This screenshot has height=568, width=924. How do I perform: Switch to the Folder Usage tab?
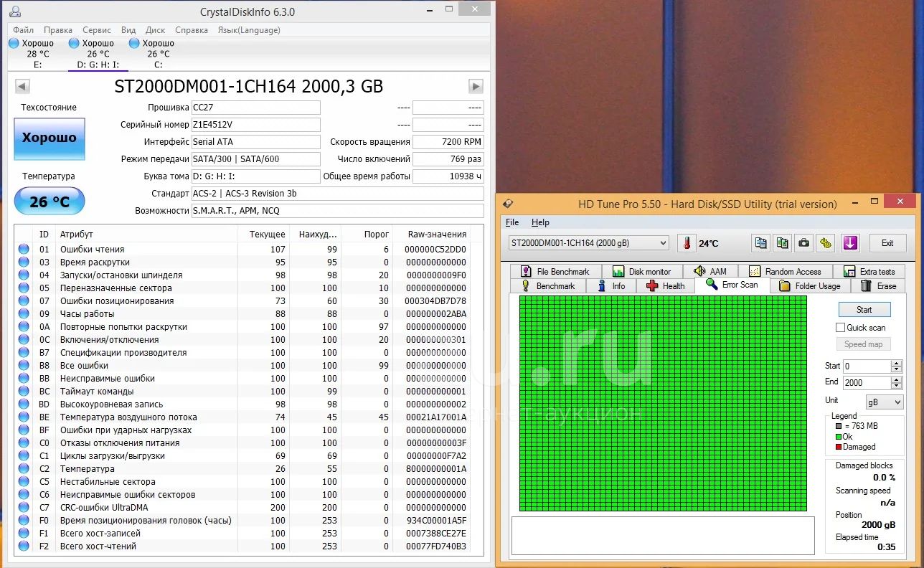[x=809, y=285]
